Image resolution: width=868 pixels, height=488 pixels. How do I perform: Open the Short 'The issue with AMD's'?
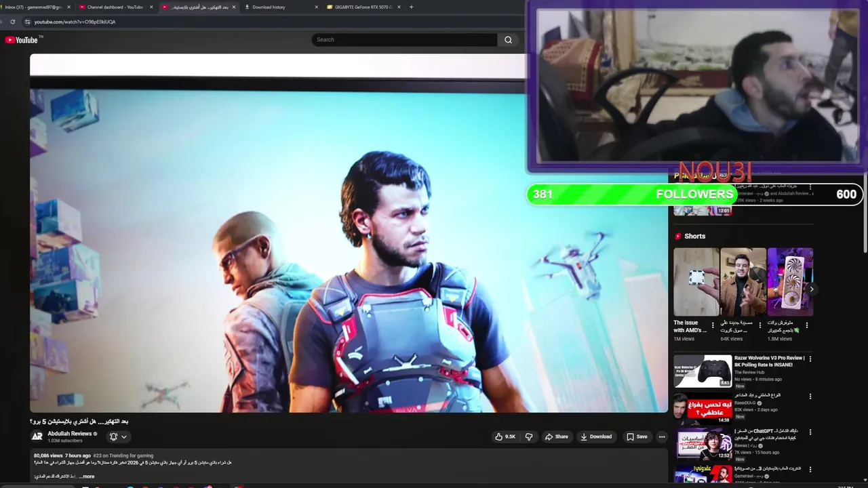click(x=696, y=282)
